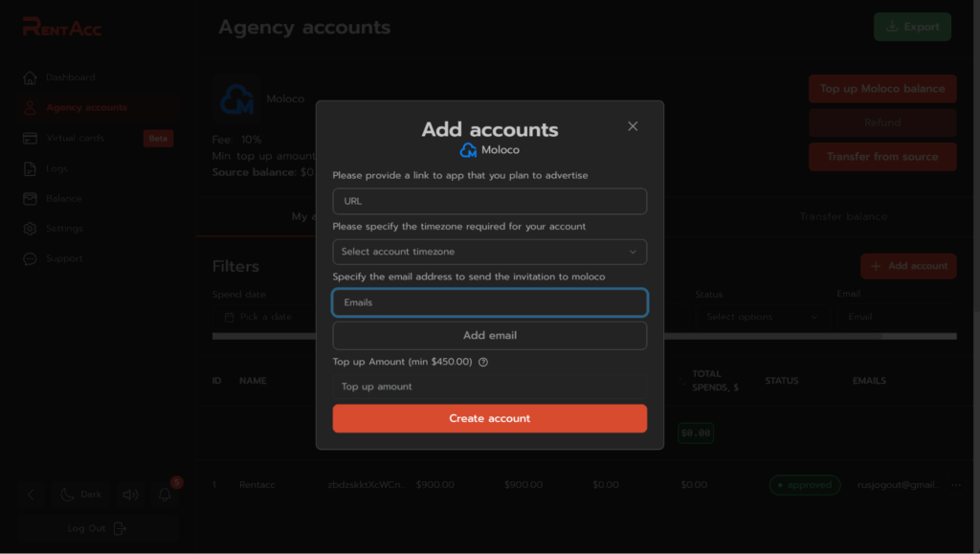Collapse the sidebar with the back arrow
Screen dimensions: 980x554
(x=31, y=495)
